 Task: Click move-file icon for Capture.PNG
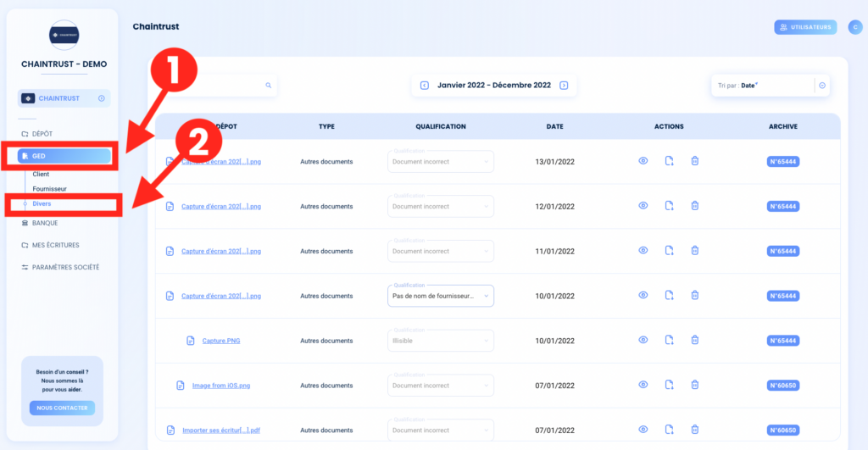click(x=669, y=341)
